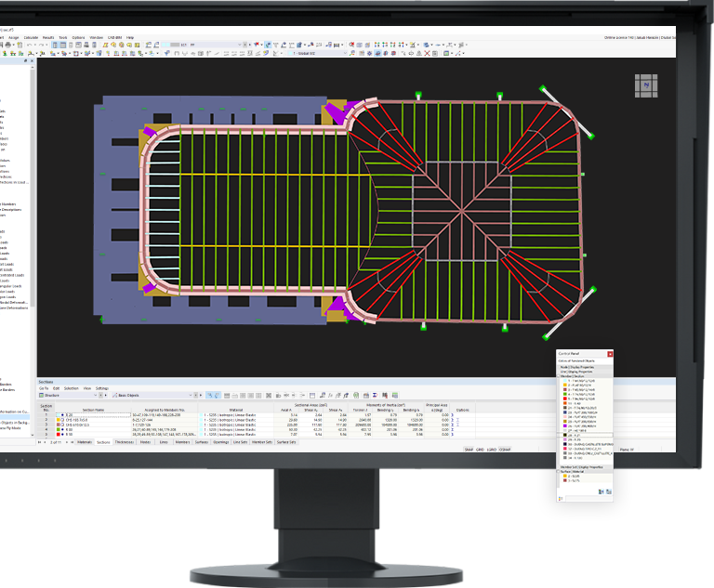Click the highlighted selection-sync icon in table toolbar

pyautogui.click(x=210, y=396)
